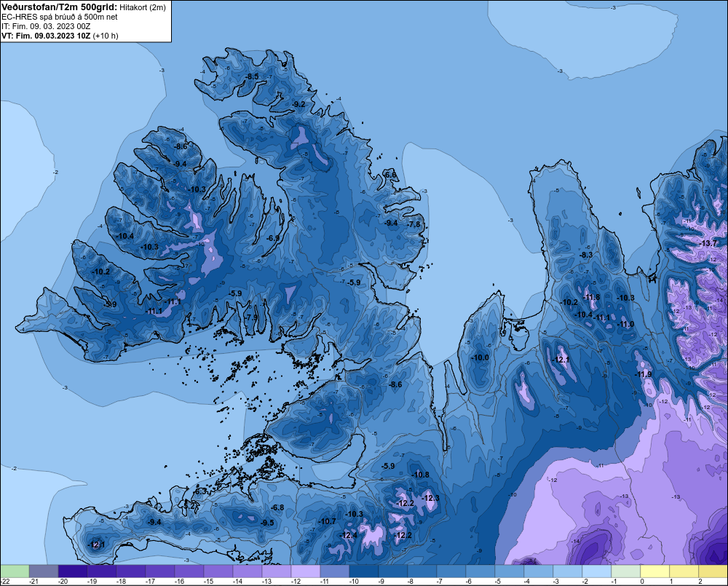Click the -7.8 temperature value on the map
This screenshot has width=728, height=586.
414,224
